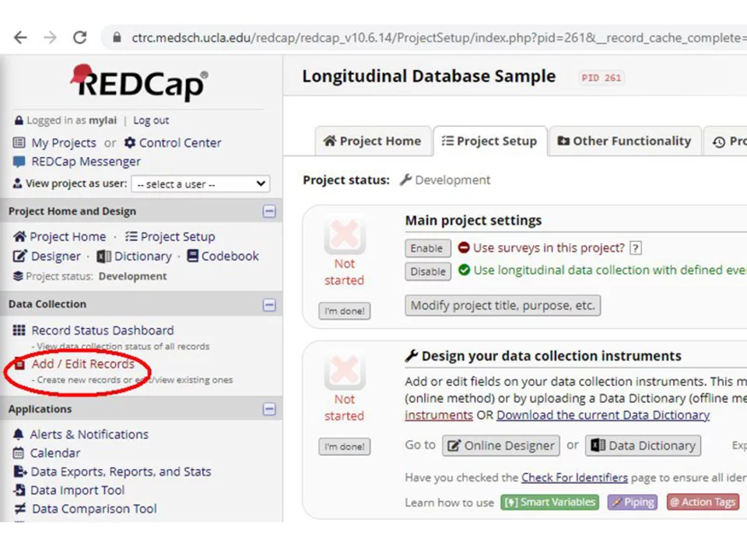Screen dimensions: 747x560
Task: Click the Designer pencil icon in sidebar
Action: point(19,256)
